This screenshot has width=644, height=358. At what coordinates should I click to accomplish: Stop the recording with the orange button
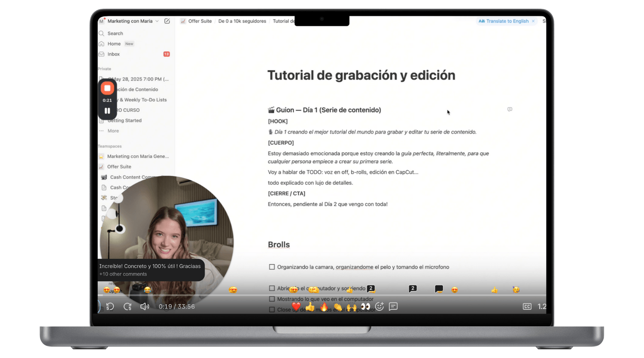pyautogui.click(x=107, y=89)
